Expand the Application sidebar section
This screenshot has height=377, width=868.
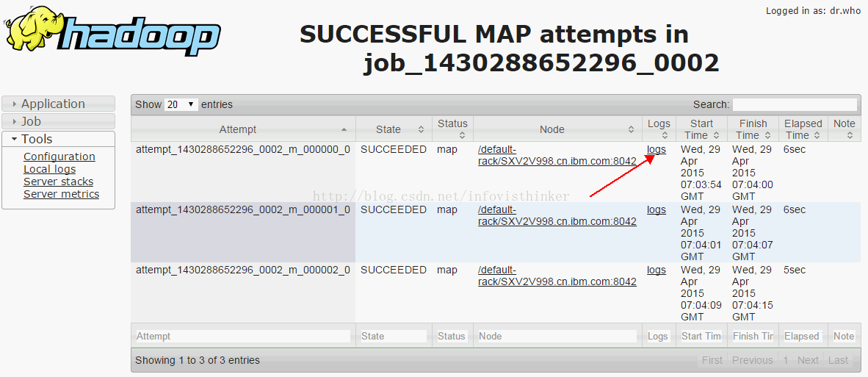pos(59,104)
